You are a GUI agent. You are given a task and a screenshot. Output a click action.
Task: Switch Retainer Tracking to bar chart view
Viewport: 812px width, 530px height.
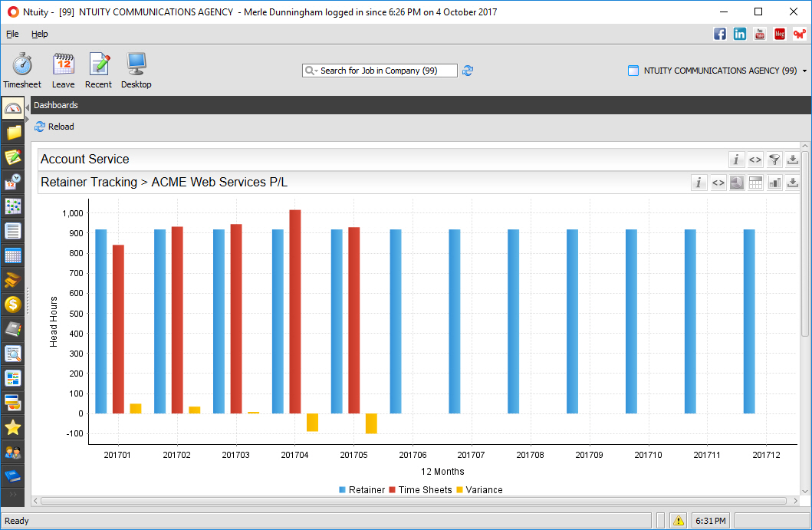coord(774,183)
